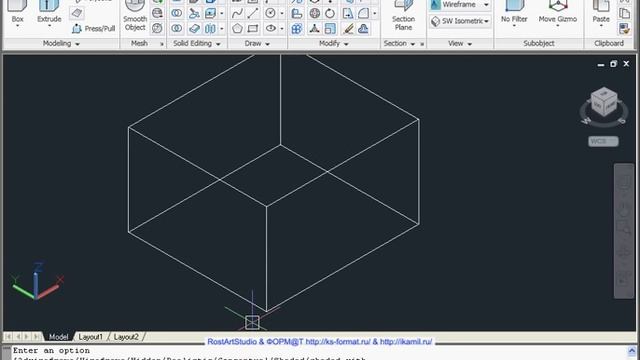Viewport: 640px width, 360px height.
Task: Click the command window scroll up arrow
Action: 632,351
